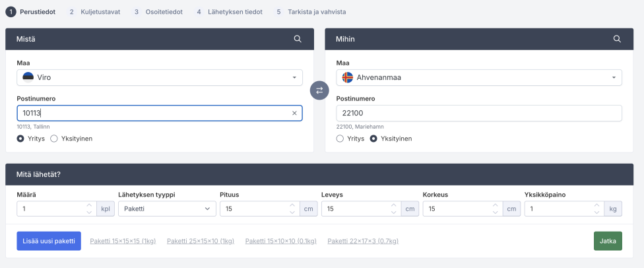
Task: Increase Määrä quantity with stepper arrows
Action: [90, 205]
